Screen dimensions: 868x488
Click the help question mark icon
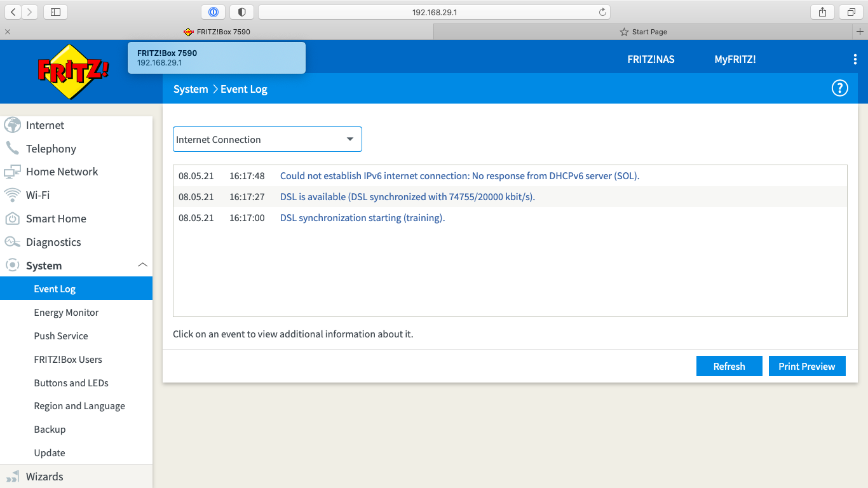(840, 88)
